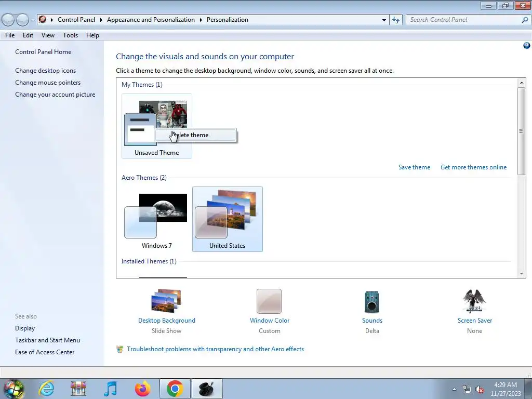Click the Save theme link
The height and width of the screenshot is (399, 532).
(414, 167)
